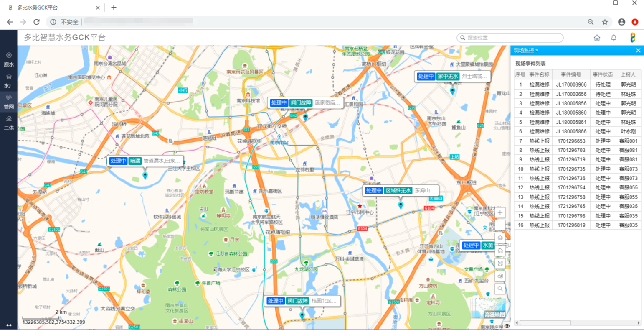Screen dimensions: 644x330
Task: Zoom out the map with minus button
Action: pos(500,225)
